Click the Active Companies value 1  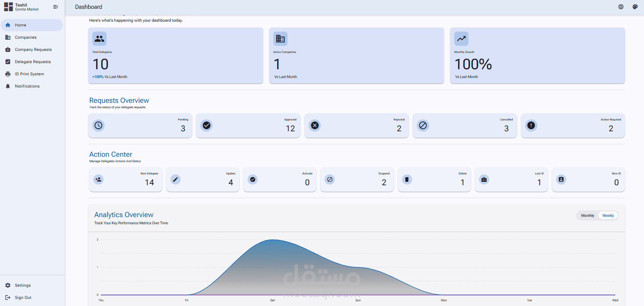click(277, 64)
